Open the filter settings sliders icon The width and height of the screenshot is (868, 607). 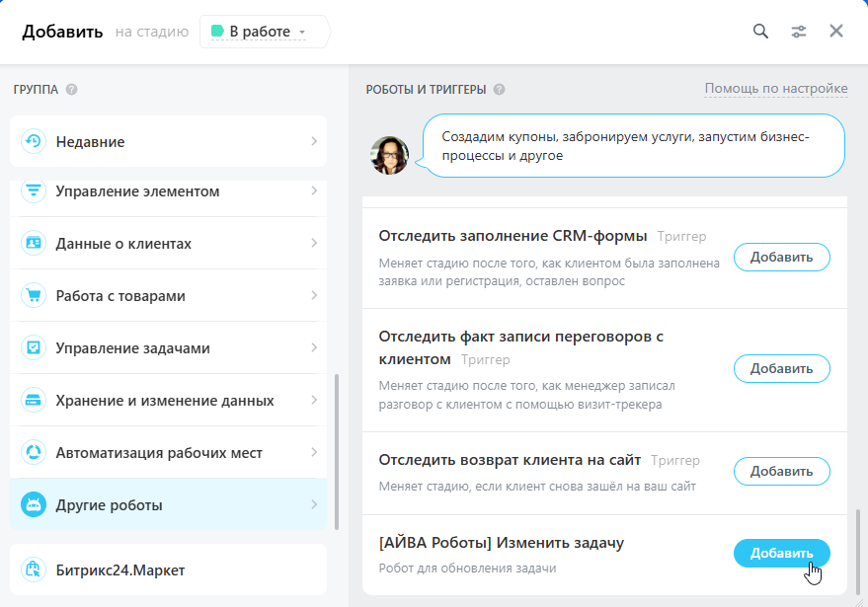pos(799,31)
